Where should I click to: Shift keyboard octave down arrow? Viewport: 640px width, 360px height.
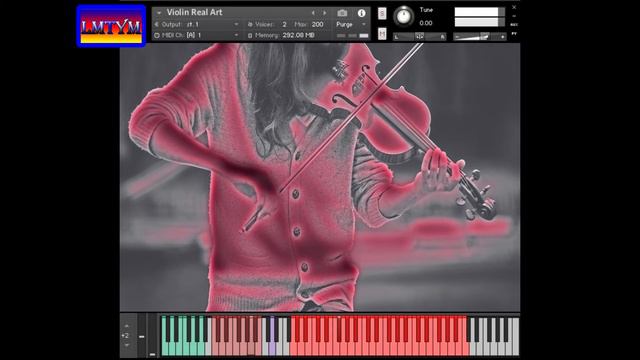[x=127, y=345]
